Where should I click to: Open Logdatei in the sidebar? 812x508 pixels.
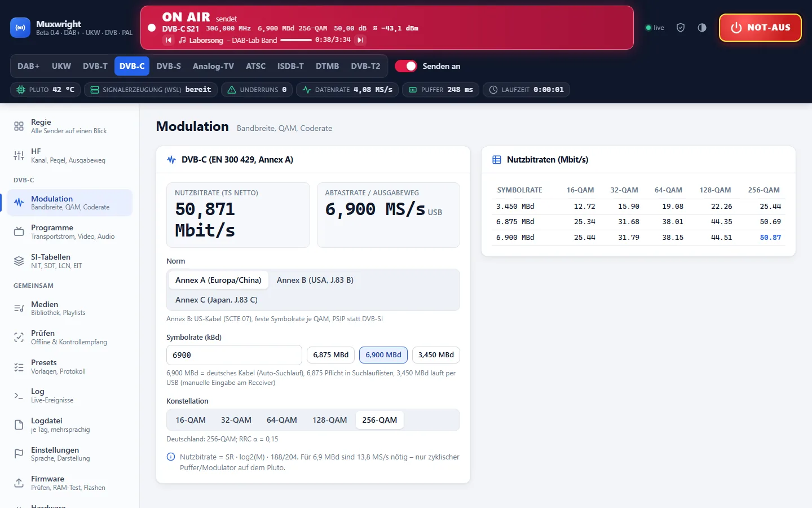(x=70, y=424)
